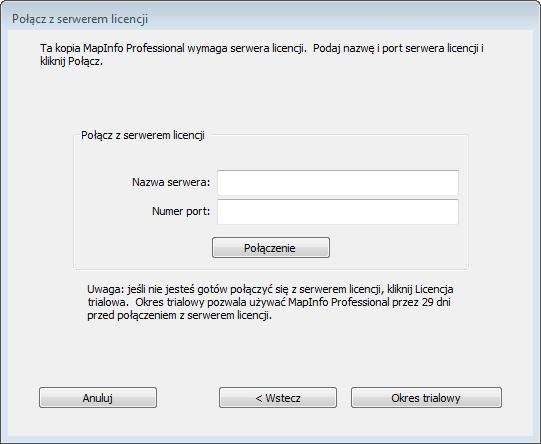Click the dialog title bar text
Image resolution: width=541 pixels, height=444 pixels.
80,19
